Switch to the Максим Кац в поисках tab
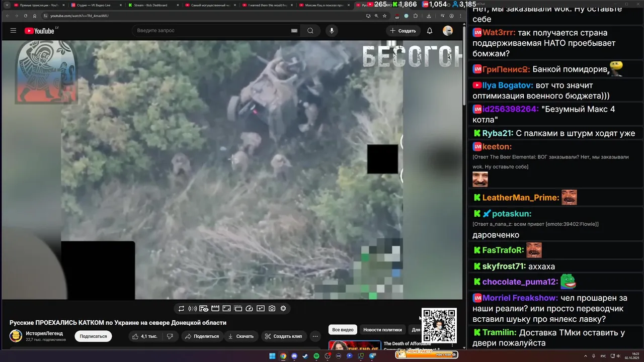This screenshot has height=362, width=644. [x=325, y=5]
